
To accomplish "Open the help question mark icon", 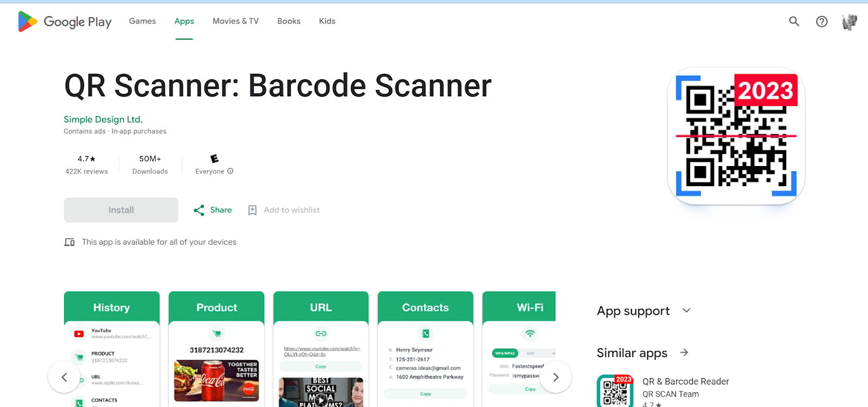I will [x=821, y=21].
